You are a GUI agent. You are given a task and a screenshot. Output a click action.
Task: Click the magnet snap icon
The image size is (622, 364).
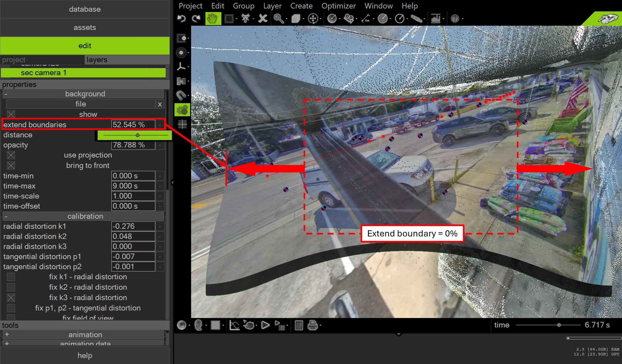click(181, 95)
